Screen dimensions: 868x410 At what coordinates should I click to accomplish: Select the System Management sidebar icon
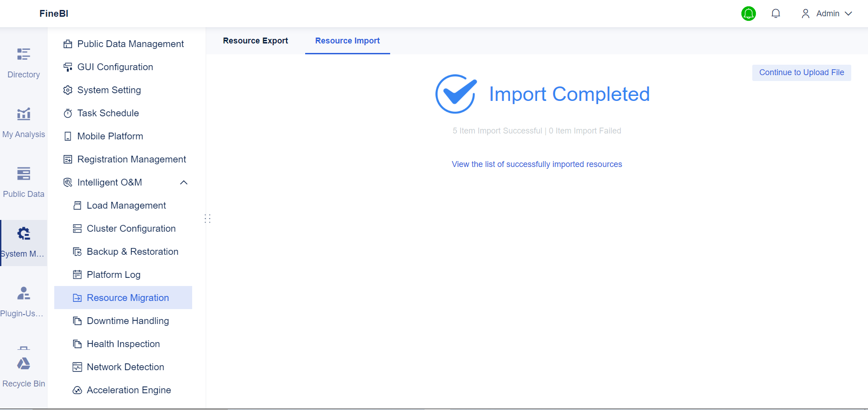(23, 240)
